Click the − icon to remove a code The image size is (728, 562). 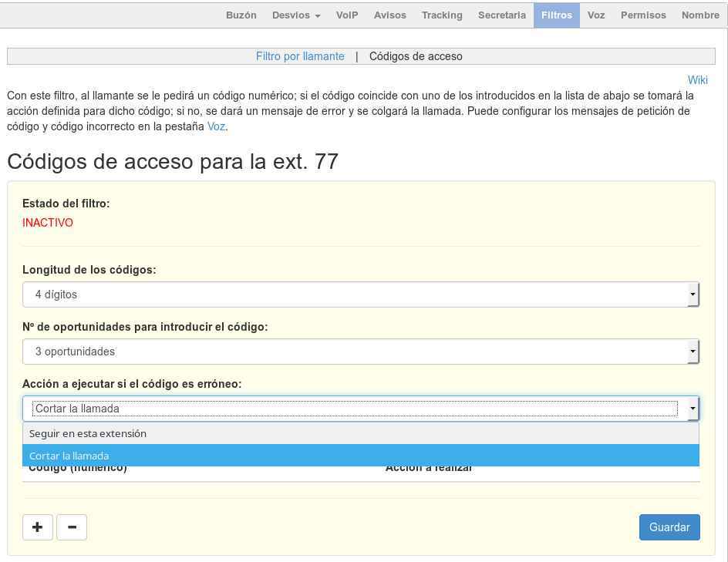[72, 527]
